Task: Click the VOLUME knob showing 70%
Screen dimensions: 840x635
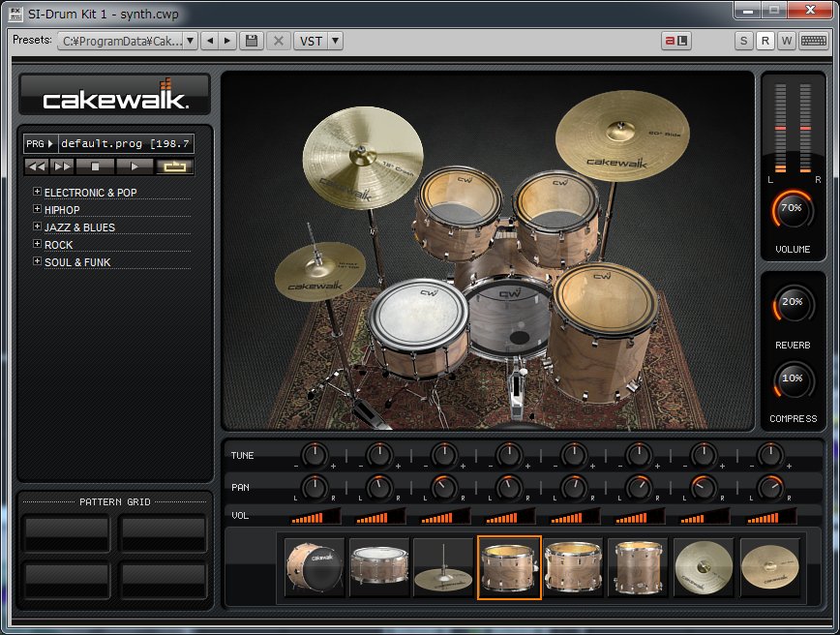Action: (x=793, y=210)
